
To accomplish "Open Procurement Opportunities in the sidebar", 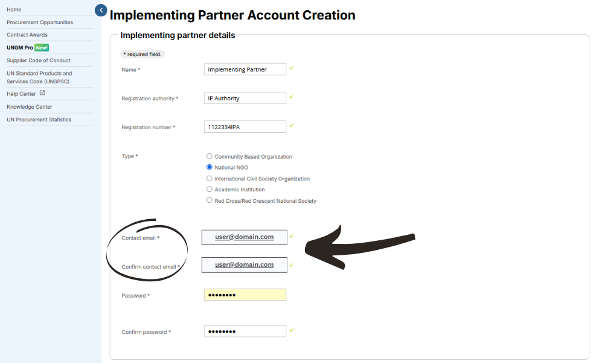I will (x=40, y=22).
